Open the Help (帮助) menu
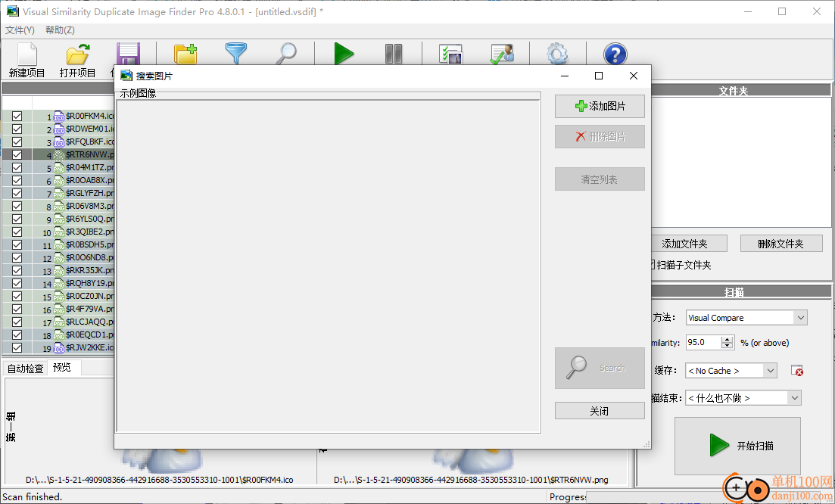Screen dimensions: 835x504 point(60,30)
